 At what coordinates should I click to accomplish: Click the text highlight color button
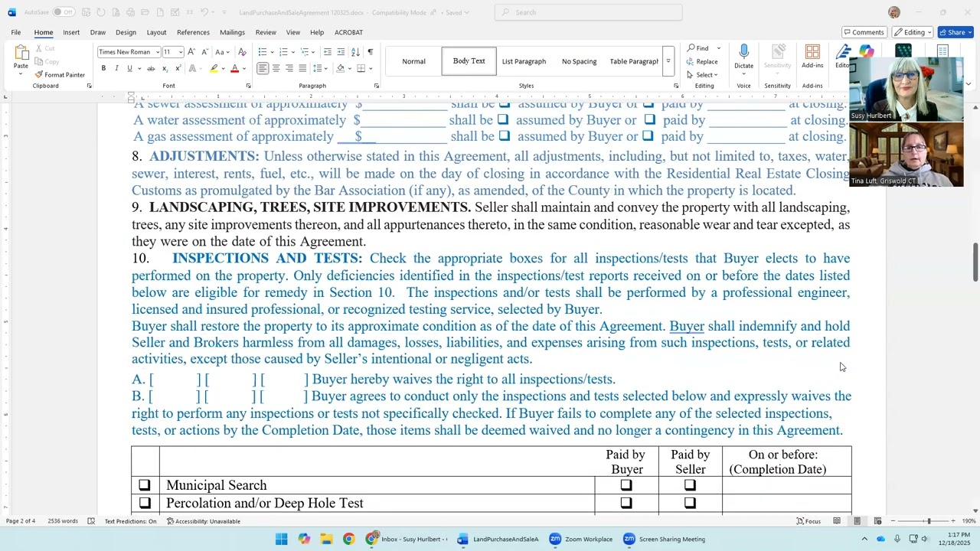[214, 69]
